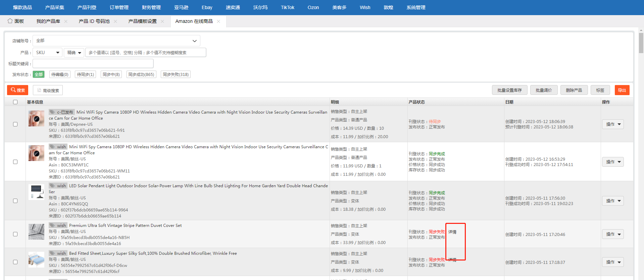Click the vertical scrollbar thumb

pyautogui.click(x=641, y=43)
